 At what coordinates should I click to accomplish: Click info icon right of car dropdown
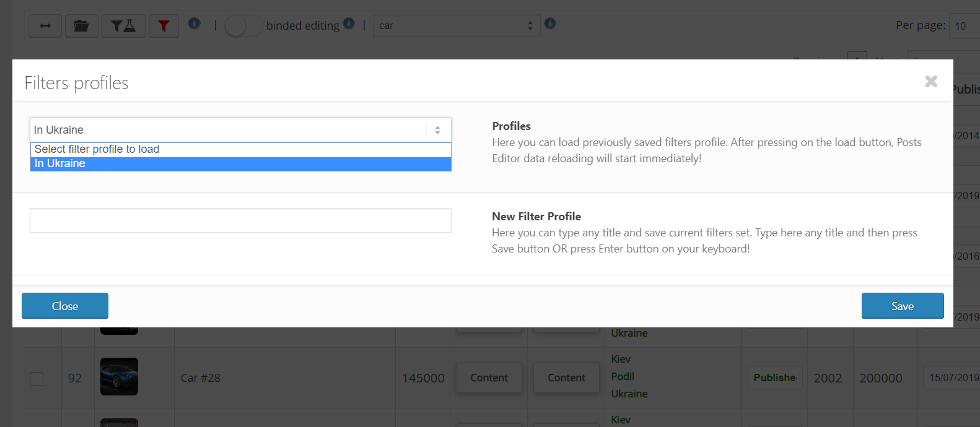point(550,24)
